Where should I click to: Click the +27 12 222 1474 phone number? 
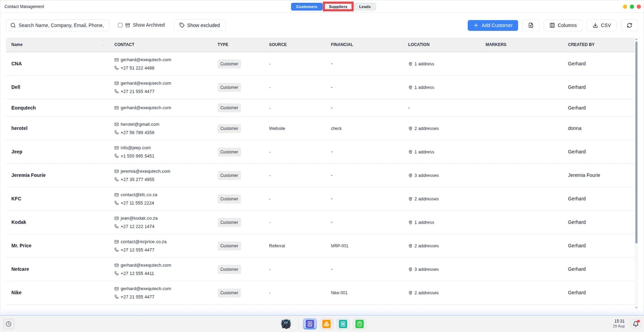137,226
